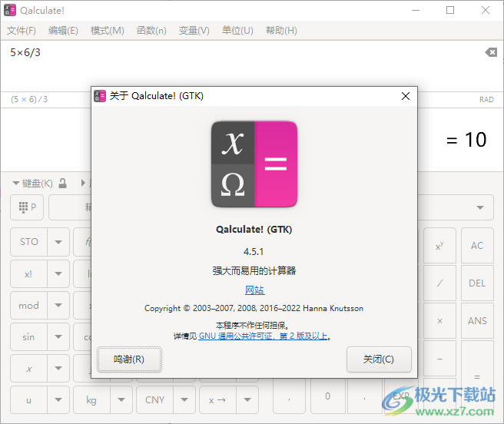Minimize the Qalculate! main window
The image size is (504, 424).
(x=416, y=10)
